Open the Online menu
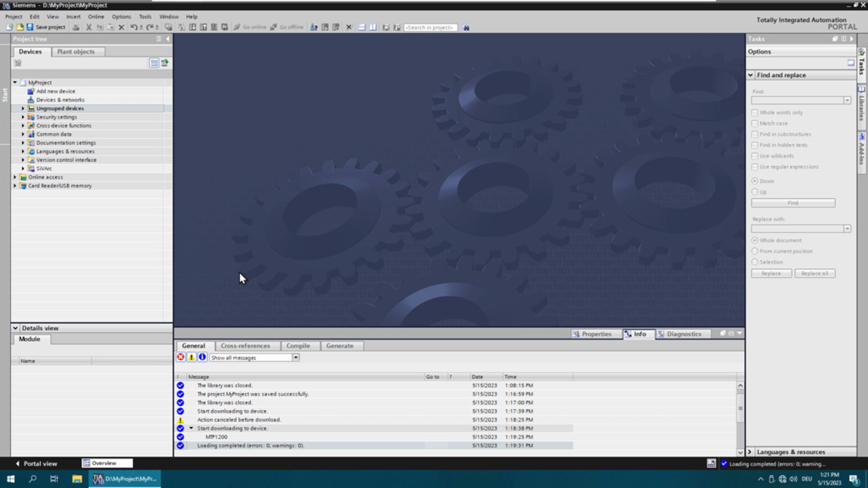Image resolution: width=868 pixels, height=488 pixels. click(x=96, y=16)
